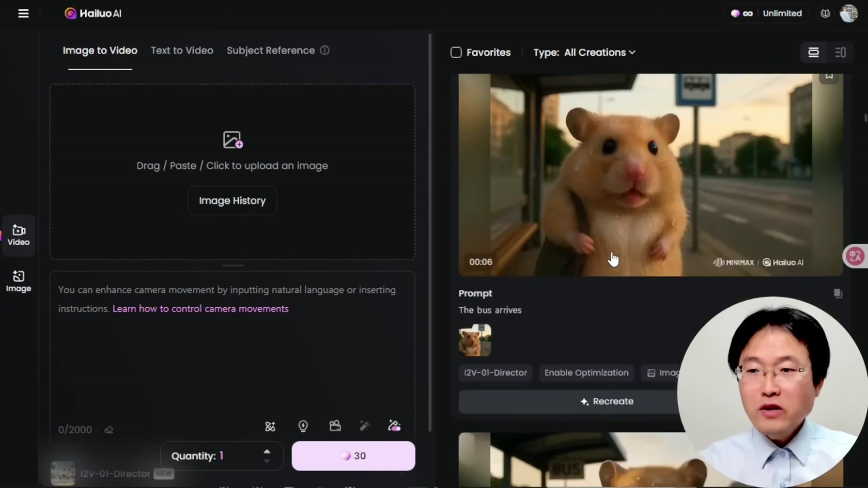Play the hamster bus stop video
The image size is (868, 488).
pyautogui.click(x=651, y=175)
